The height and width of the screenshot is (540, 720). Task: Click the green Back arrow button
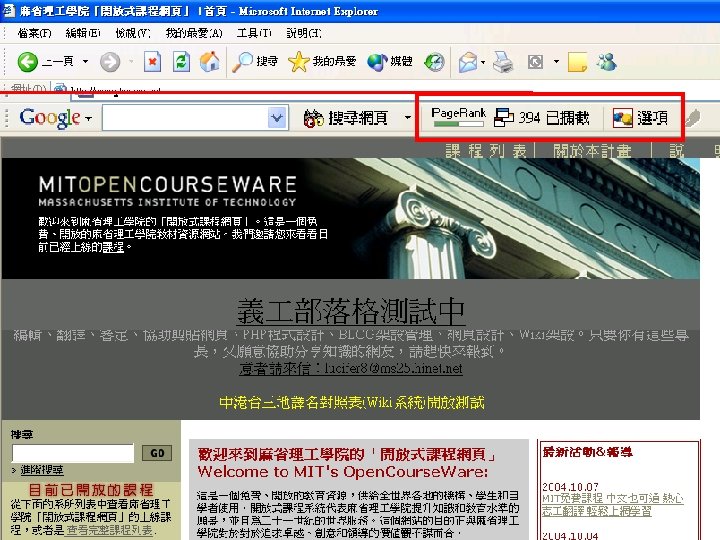[x=28, y=62]
